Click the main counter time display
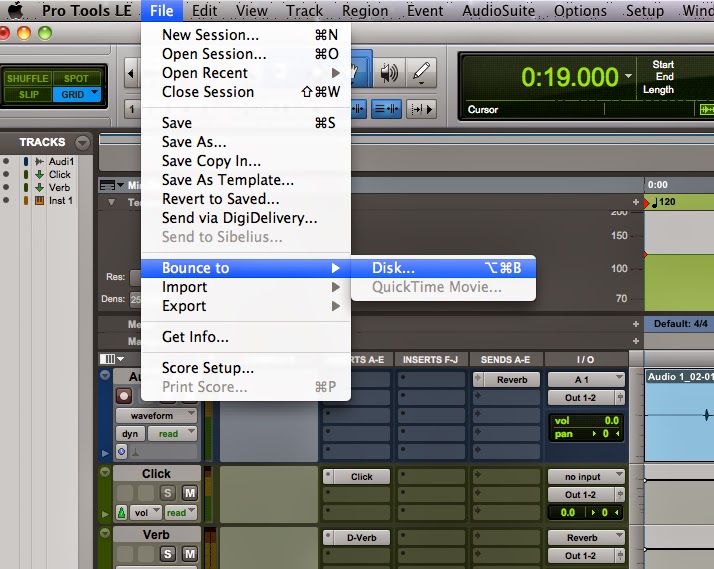This screenshot has width=714, height=569. point(570,77)
